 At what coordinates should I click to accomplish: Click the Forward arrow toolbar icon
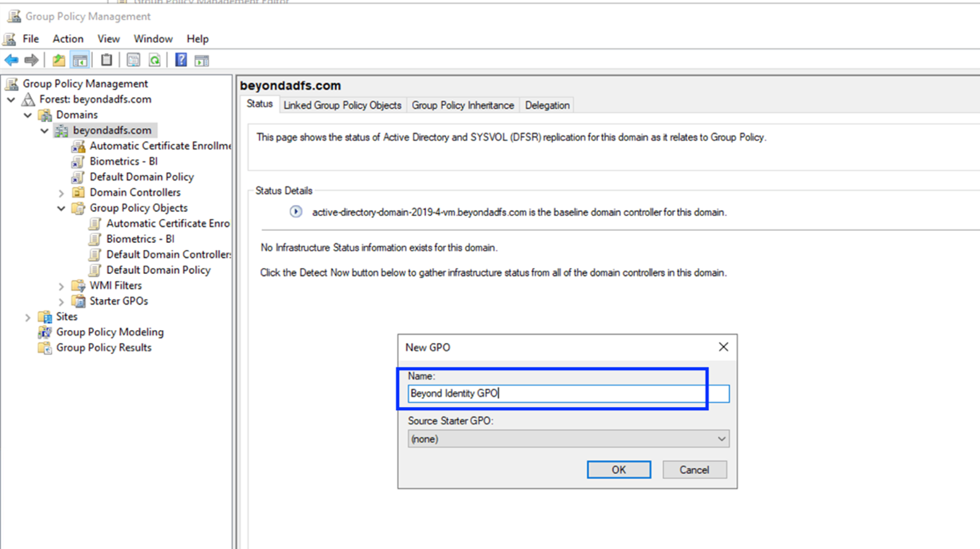click(31, 61)
